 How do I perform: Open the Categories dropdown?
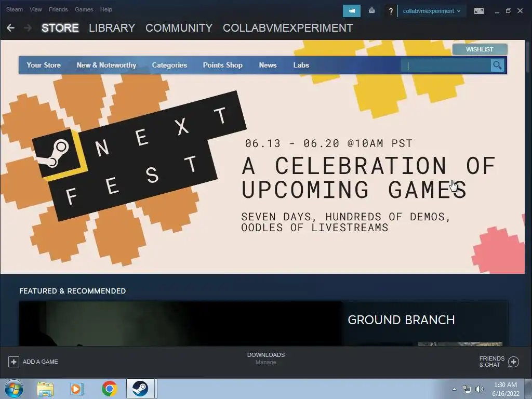169,65
